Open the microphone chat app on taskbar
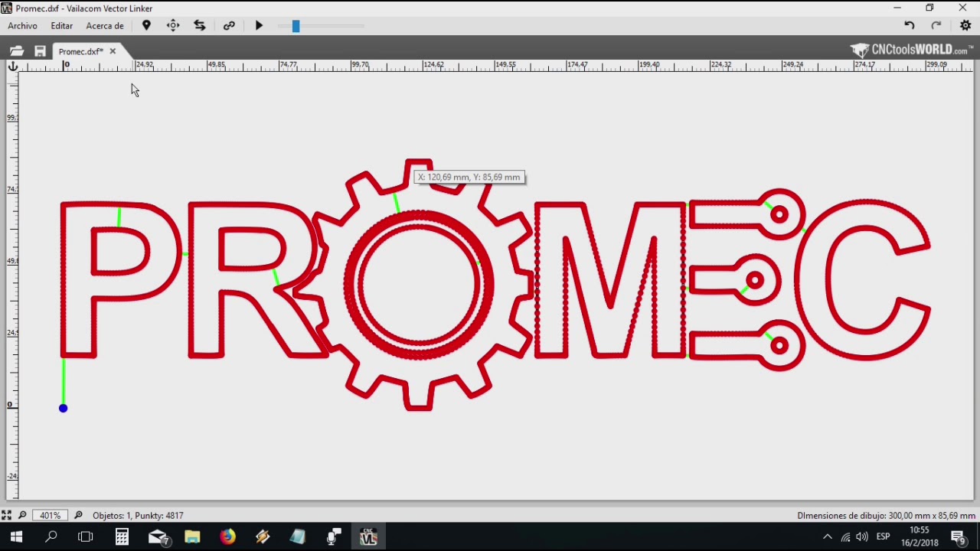Image resolution: width=980 pixels, height=551 pixels. (334, 537)
